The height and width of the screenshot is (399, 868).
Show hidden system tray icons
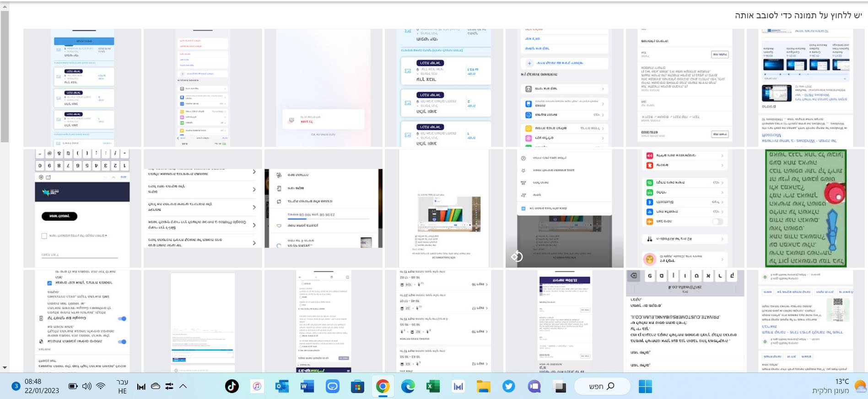click(183, 386)
